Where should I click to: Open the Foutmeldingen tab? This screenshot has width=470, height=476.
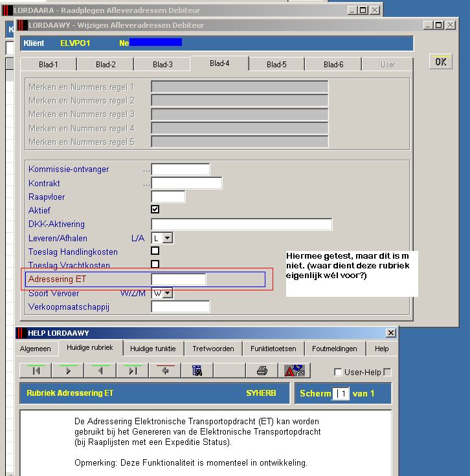(335, 349)
